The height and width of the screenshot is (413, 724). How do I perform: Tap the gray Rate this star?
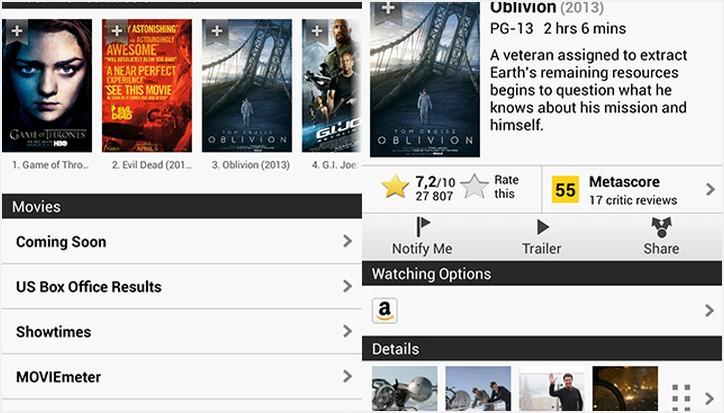[474, 186]
